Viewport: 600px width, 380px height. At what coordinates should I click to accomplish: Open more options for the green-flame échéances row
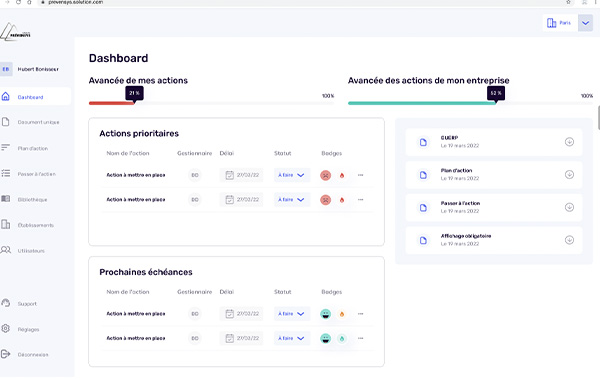point(360,338)
